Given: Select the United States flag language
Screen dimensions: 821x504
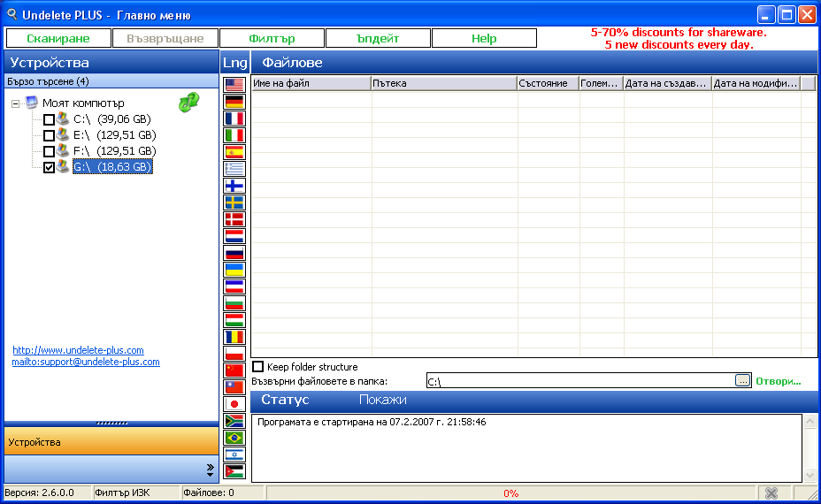Looking at the screenshot, I should tap(234, 85).
